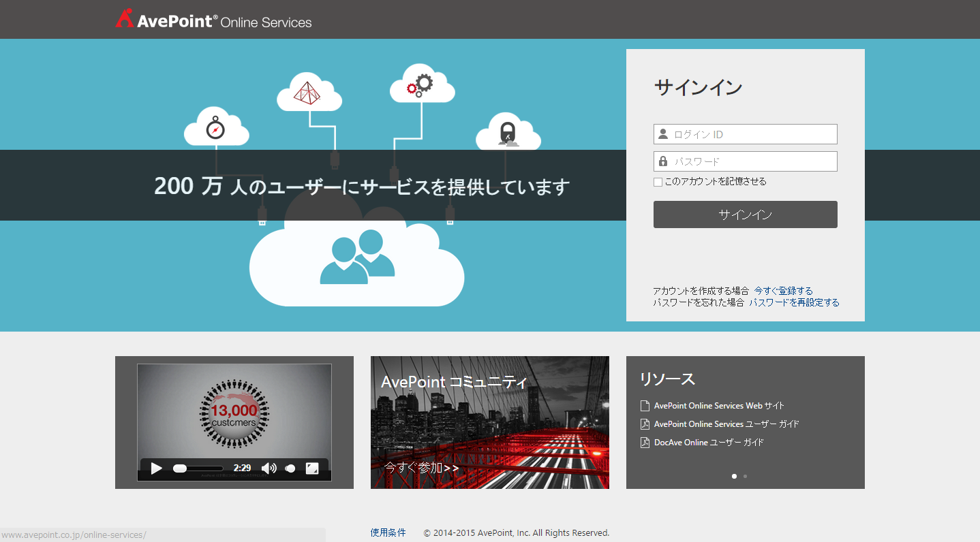This screenshot has height=542, width=980.
Task: Click the document icon beside Web サイト
Action: click(x=645, y=406)
